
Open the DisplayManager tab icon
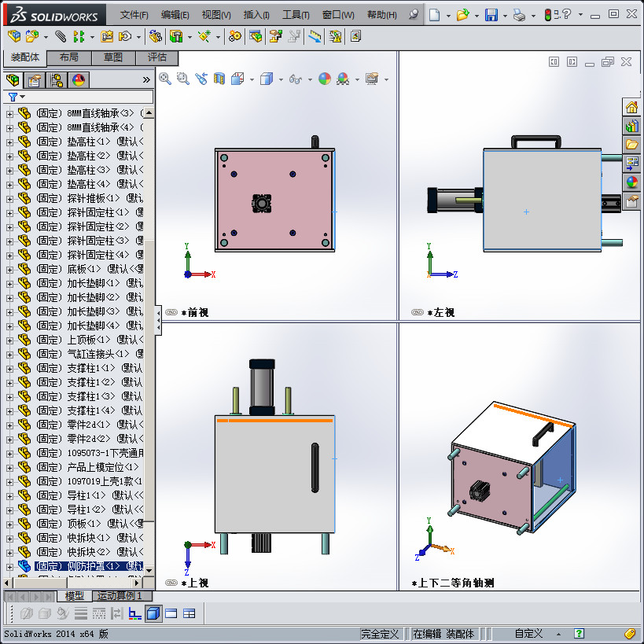tap(79, 79)
